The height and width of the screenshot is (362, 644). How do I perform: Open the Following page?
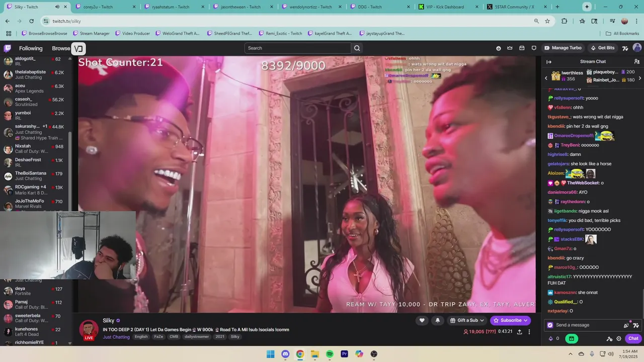31,48
